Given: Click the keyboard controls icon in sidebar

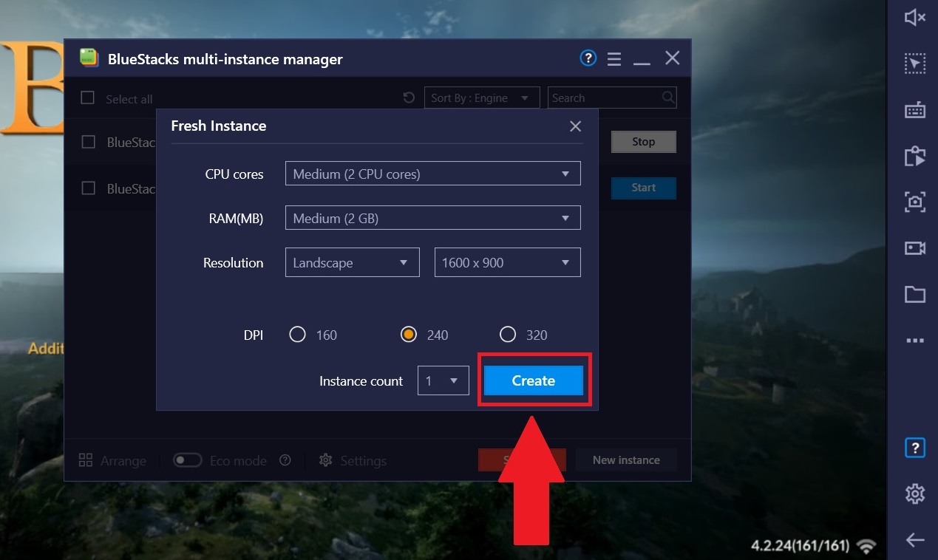Looking at the screenshot, I should pos(915,110).
